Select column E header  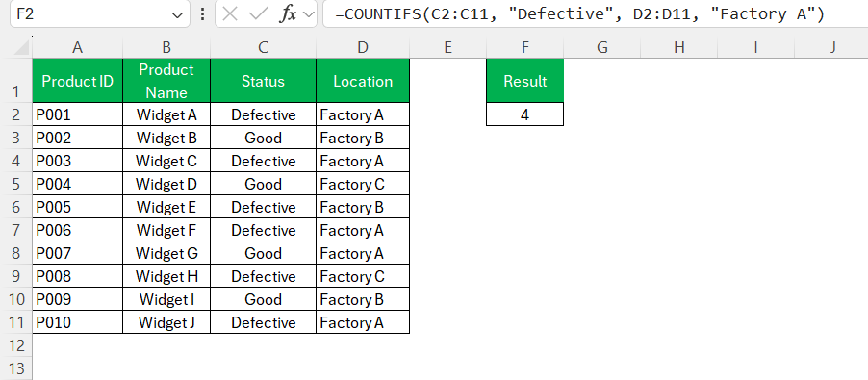[x=447, y=47]
